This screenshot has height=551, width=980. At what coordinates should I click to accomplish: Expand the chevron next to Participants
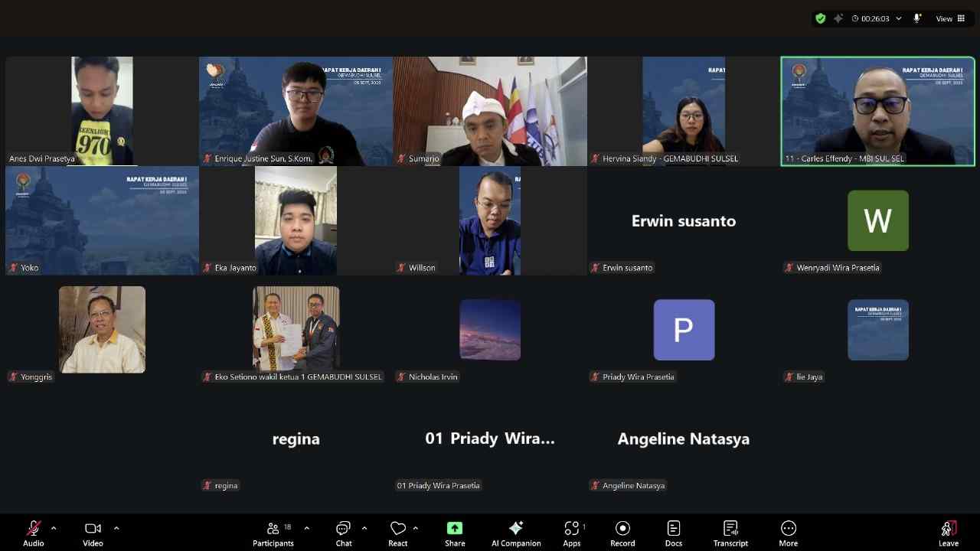(x=307, y=528)
